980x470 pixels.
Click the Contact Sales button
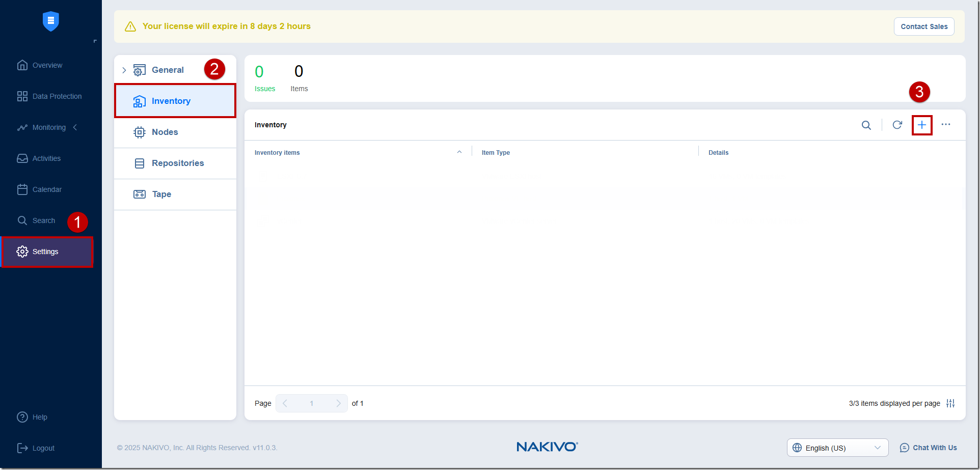[924, 26]
